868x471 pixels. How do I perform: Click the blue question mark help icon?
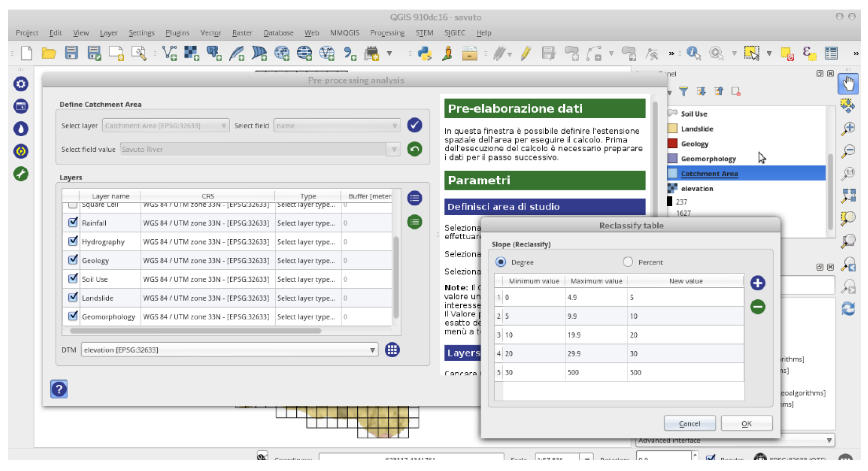(59, 389)
